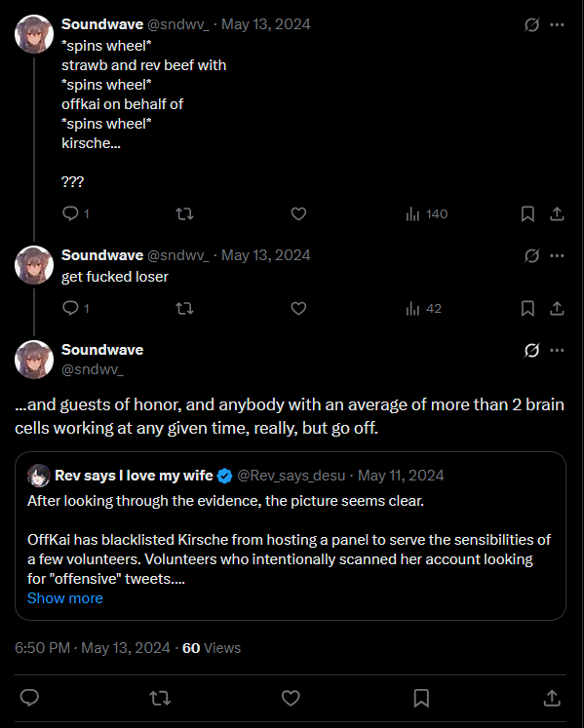Like the "spins wheel" tweet
The height and width of the screenshot is (728, 584).
[x=298, y=214]
